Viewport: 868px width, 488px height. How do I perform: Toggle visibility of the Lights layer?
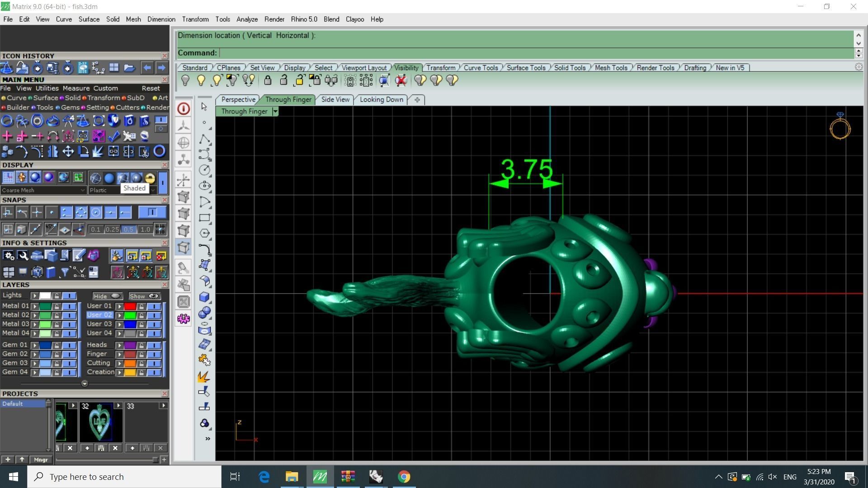coord(69,296)
